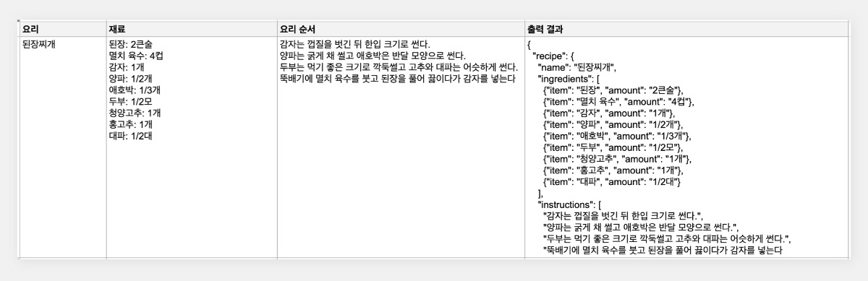This screenshot has width=868, height=281.
Task: Click the ingredient line 양파: 1/2개
Action: (129, 79)
